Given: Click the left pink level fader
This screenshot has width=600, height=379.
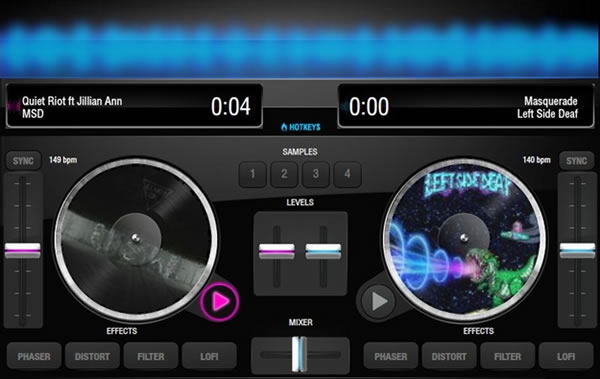Looking at the screenshot, I should (x=277, y=251).
